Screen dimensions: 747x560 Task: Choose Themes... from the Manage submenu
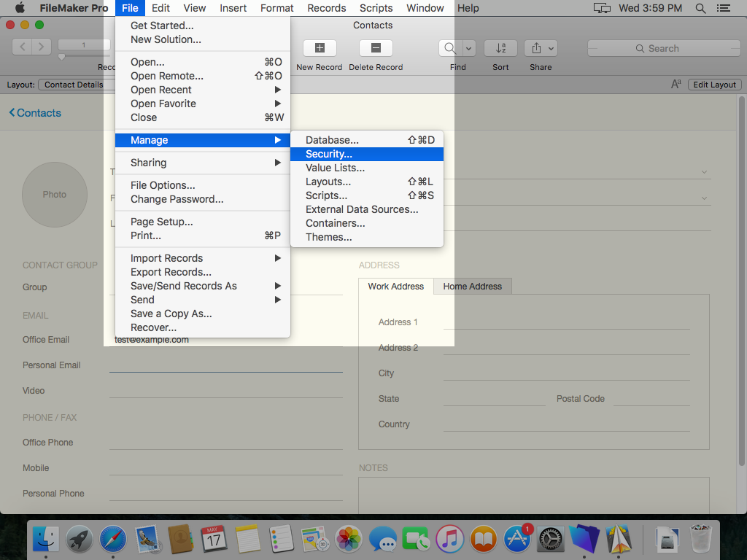[367, 237]
